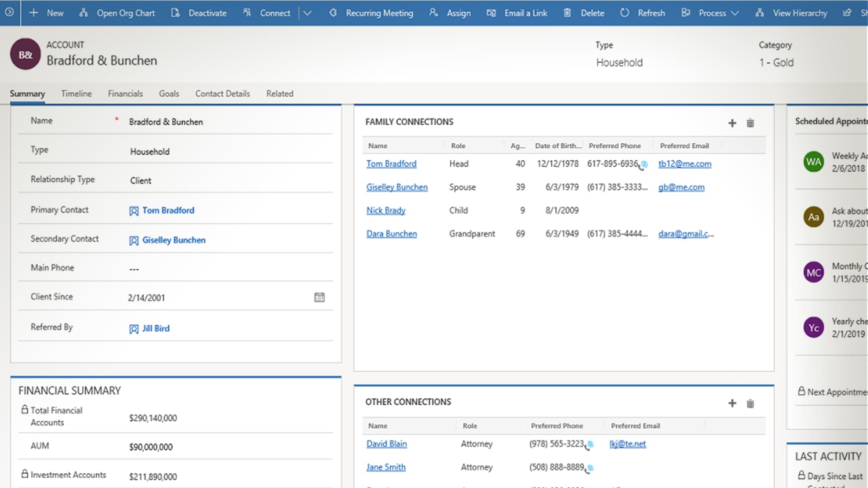Add a new Family Connection with plus

click(732, 123)
